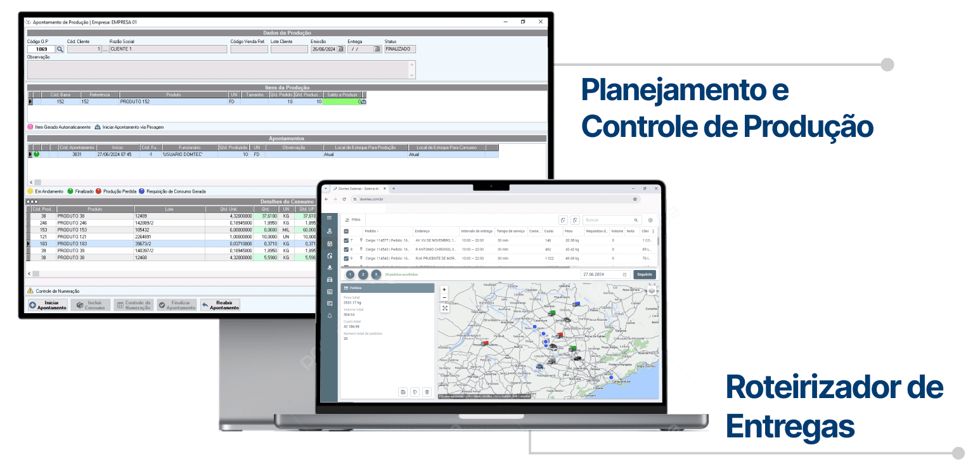Click Incluir Consumo button
This screenshot has width=980, height=464.
91,305
